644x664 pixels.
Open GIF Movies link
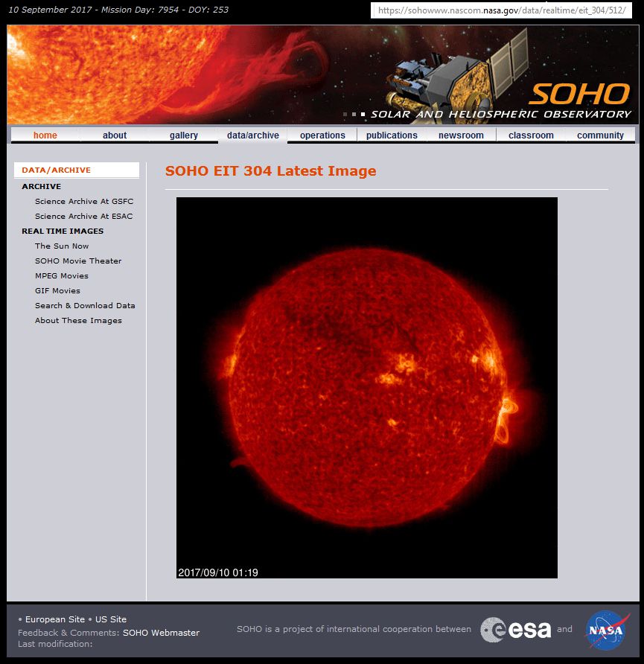tap(57, 290)
